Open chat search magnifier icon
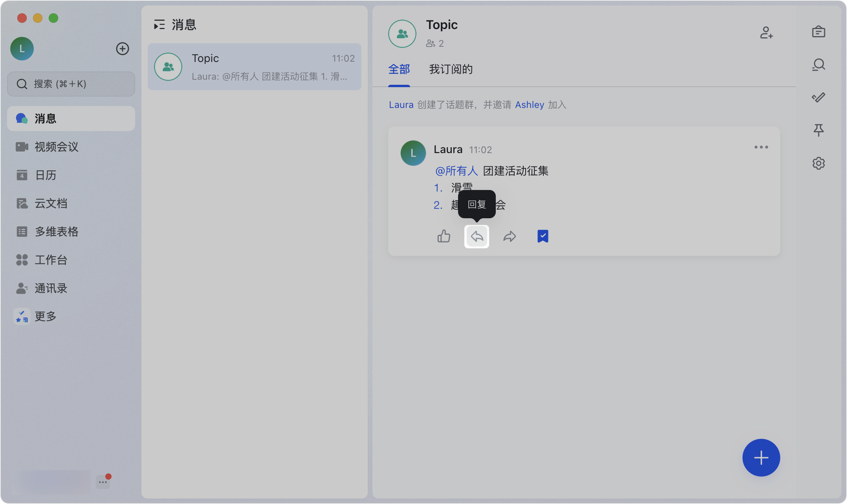The image size is (847, 504). [818, 65]
